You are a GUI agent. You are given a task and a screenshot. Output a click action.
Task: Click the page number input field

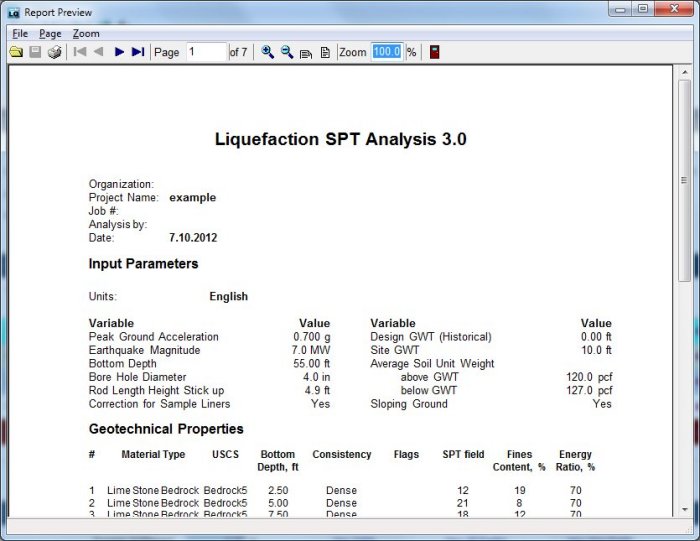[x=206, y=52]
